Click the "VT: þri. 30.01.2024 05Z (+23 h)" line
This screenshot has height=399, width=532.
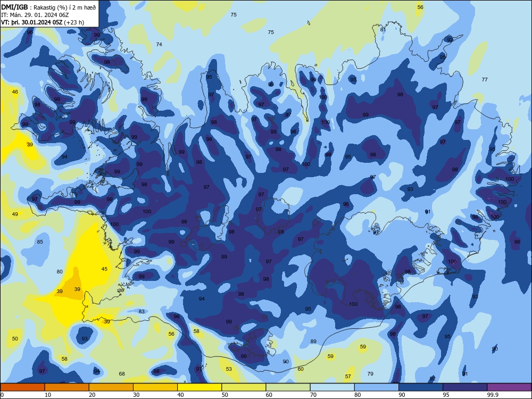[x=43, y=22]
